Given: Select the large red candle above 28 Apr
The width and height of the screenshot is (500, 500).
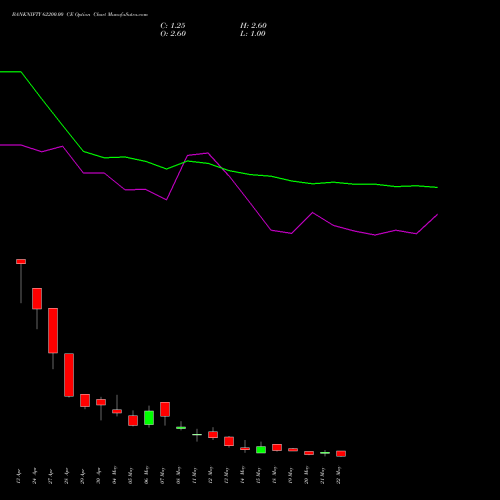Looking at the screenshot, I should pyautogui.click(x=69, y=375).
